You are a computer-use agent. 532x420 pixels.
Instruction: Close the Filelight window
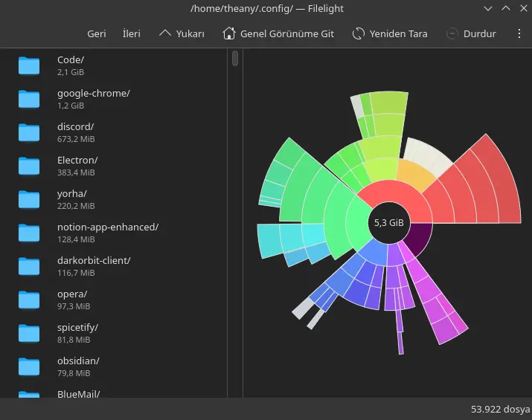[x=524, y=8]
